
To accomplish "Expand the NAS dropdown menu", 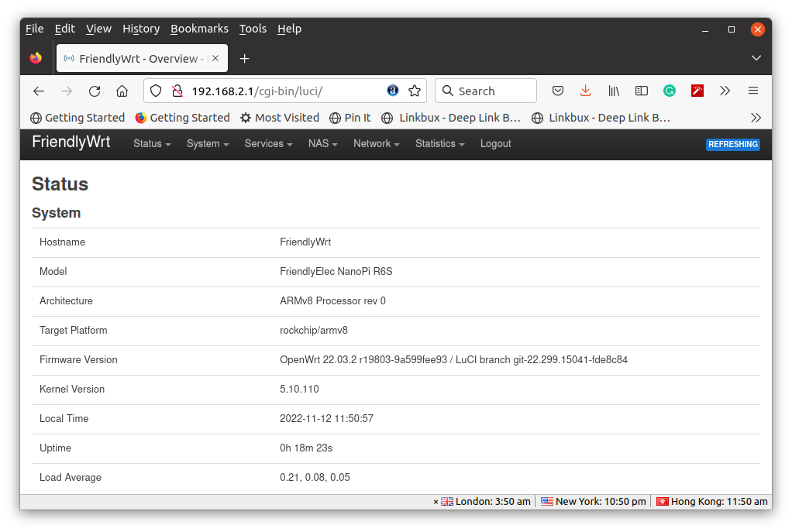I will pos(322,144).
